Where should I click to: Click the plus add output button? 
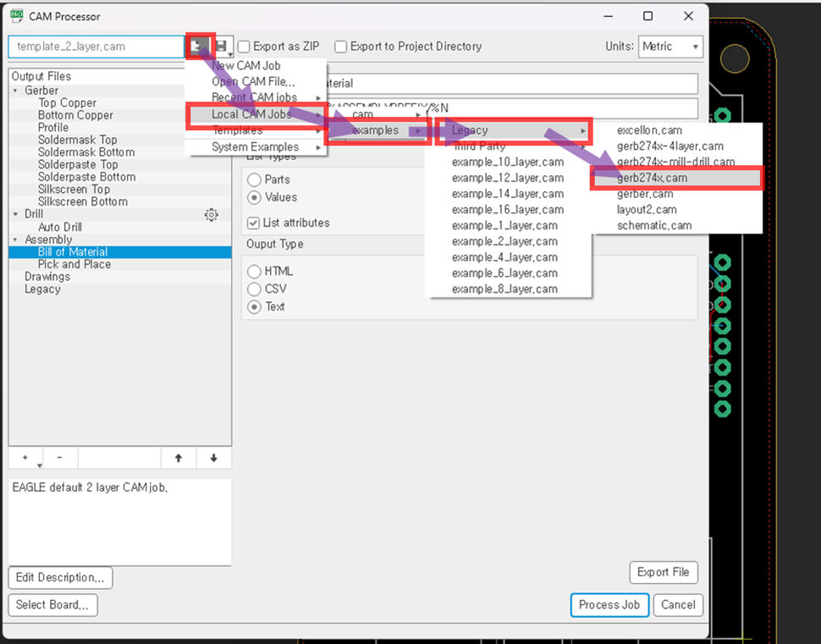click(25, 458)
